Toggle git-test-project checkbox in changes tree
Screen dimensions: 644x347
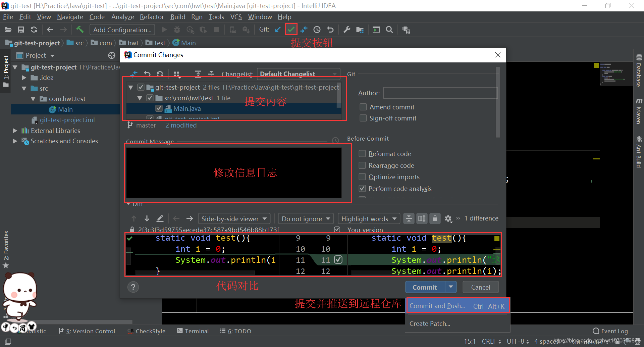(x=141, y=87)
